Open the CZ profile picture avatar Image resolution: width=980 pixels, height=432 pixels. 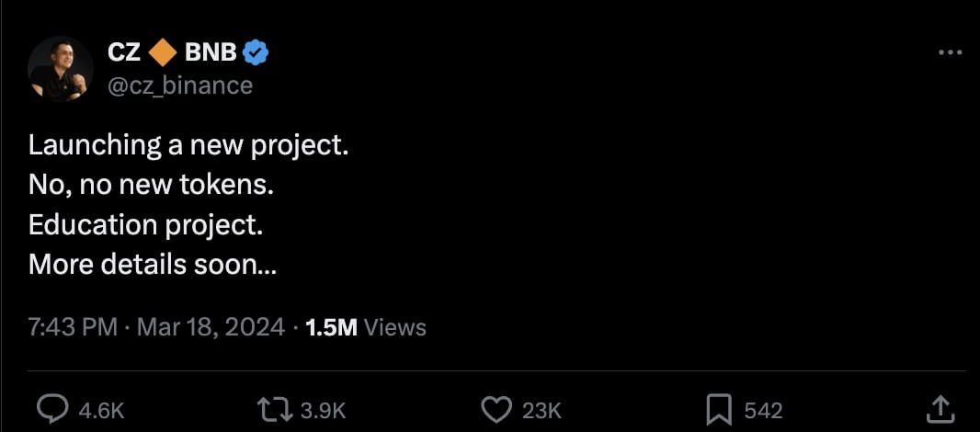pyautogui.click(x=60, y=68)
